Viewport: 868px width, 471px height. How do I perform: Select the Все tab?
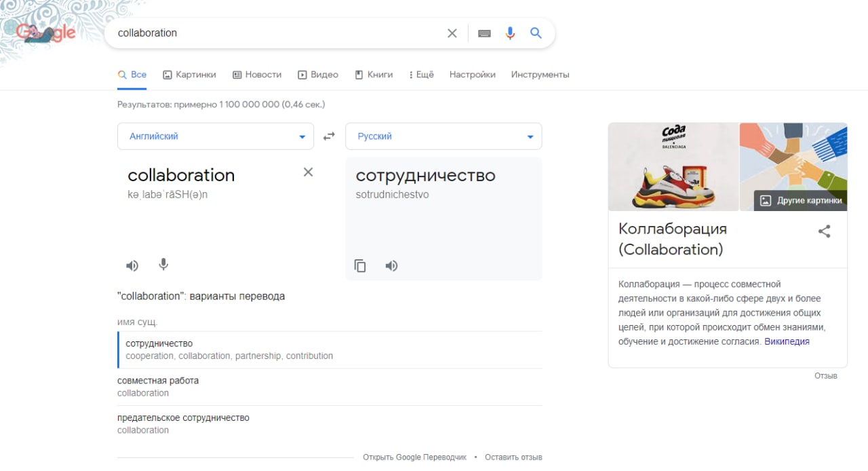pyautogui.click(x=132, y=75)
